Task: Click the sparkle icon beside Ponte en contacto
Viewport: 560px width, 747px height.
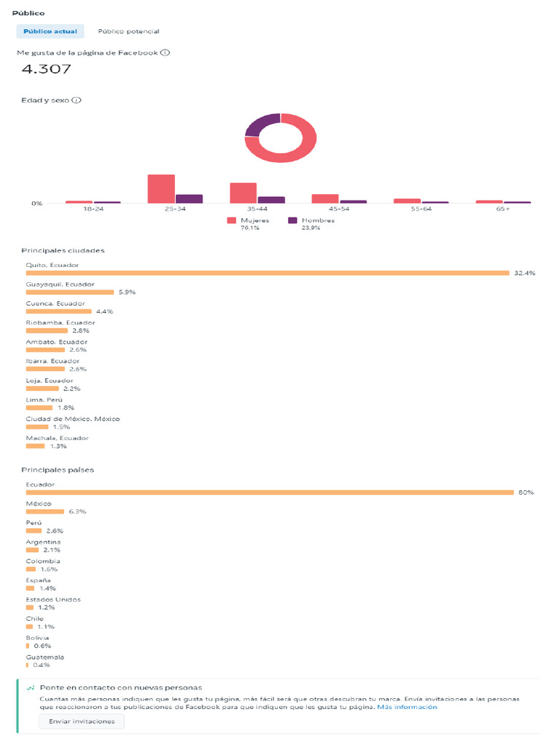Action: point(31,688)
